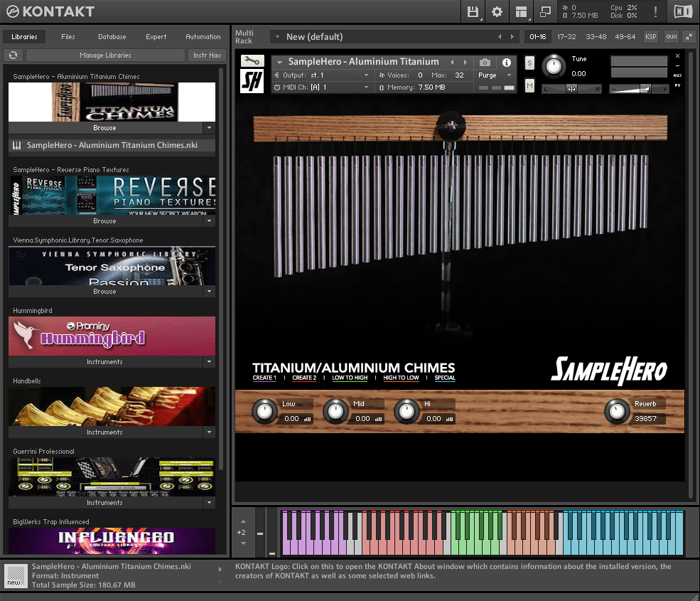Open instrument edit wrench icon

pyautogui.click(x=252, y=60)
